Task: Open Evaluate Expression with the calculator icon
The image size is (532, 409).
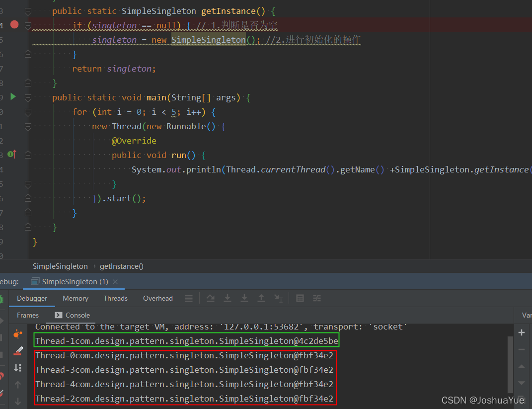Action: (300, 298)
